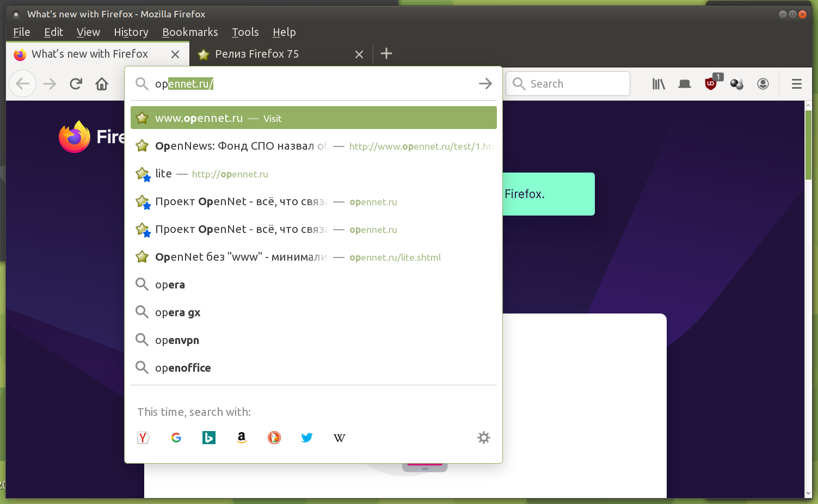Viewport: 818px width, 504px height.
Task: Search this time with Wikipedia
Action: tap(340, 438)
